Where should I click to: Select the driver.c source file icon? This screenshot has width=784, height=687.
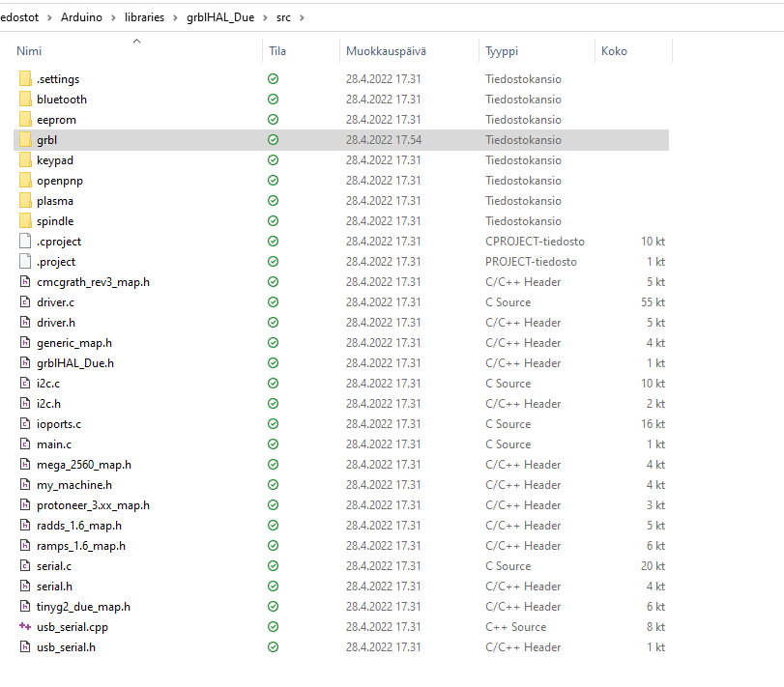coord(25,302)
